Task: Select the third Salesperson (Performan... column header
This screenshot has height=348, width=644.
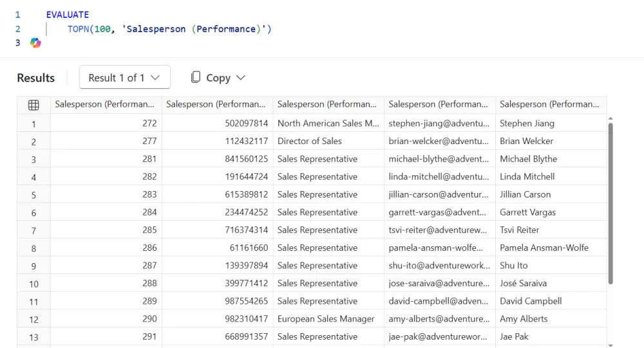Action: [x=328, y=105]
